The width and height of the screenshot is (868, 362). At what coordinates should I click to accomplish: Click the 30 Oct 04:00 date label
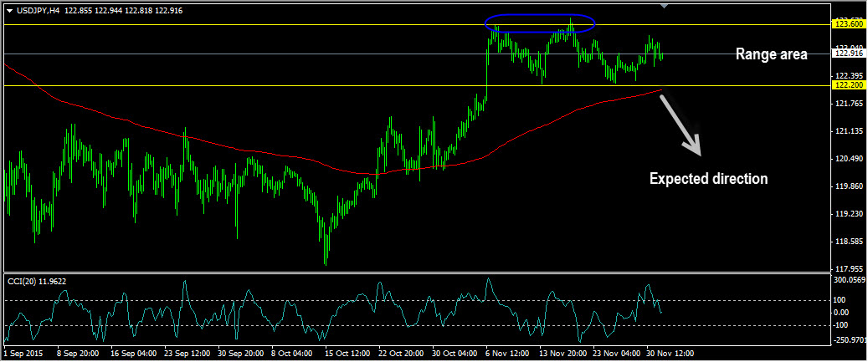pos(455,353)
